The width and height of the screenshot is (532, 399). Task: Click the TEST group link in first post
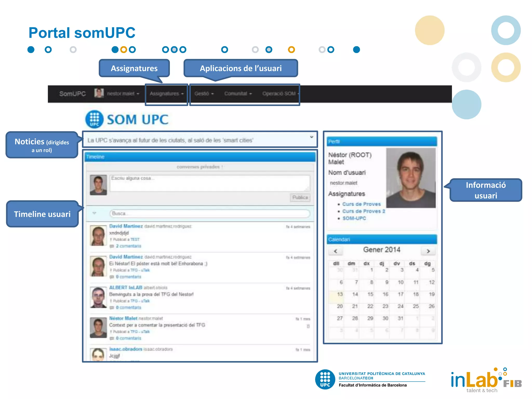[x=135, y=240]
